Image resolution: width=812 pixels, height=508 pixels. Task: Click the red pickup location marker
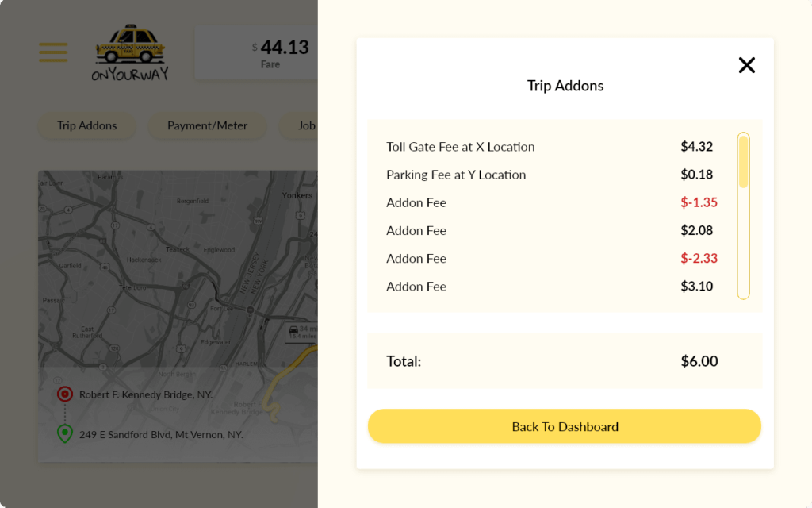tap(65, 394)
